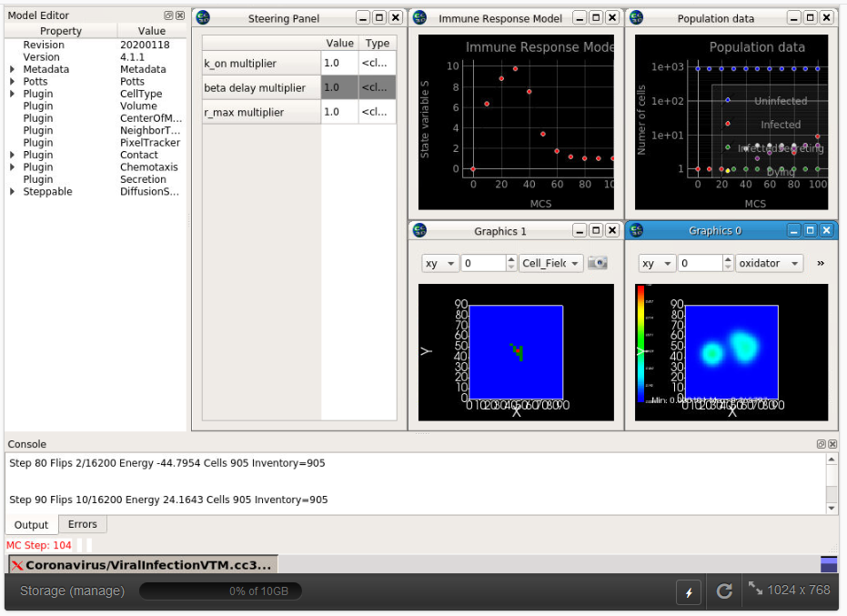Float the Model Editor panel
Screen dimensions: 847x616
pyautogui.click(x=169, y=16)
